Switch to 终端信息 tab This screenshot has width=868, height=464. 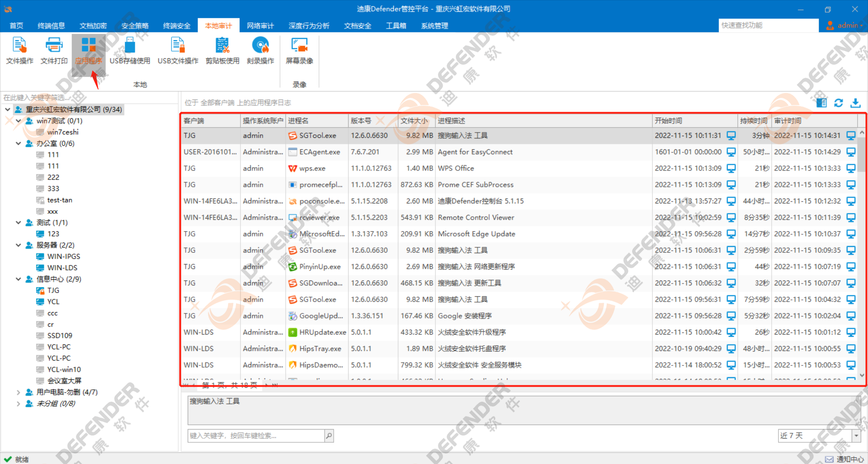pos(51,26)
